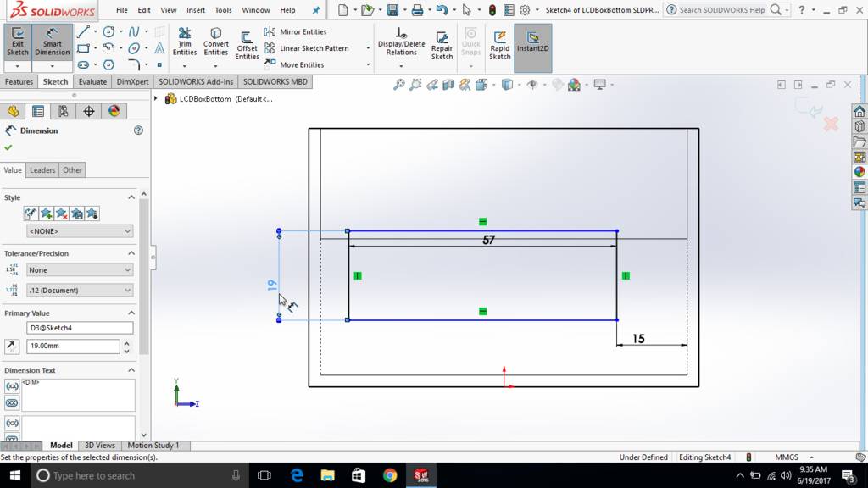This screenshot has width=868, height=488.
Task: Open the DimXpertManager tab icon
Action: (88, 111)
